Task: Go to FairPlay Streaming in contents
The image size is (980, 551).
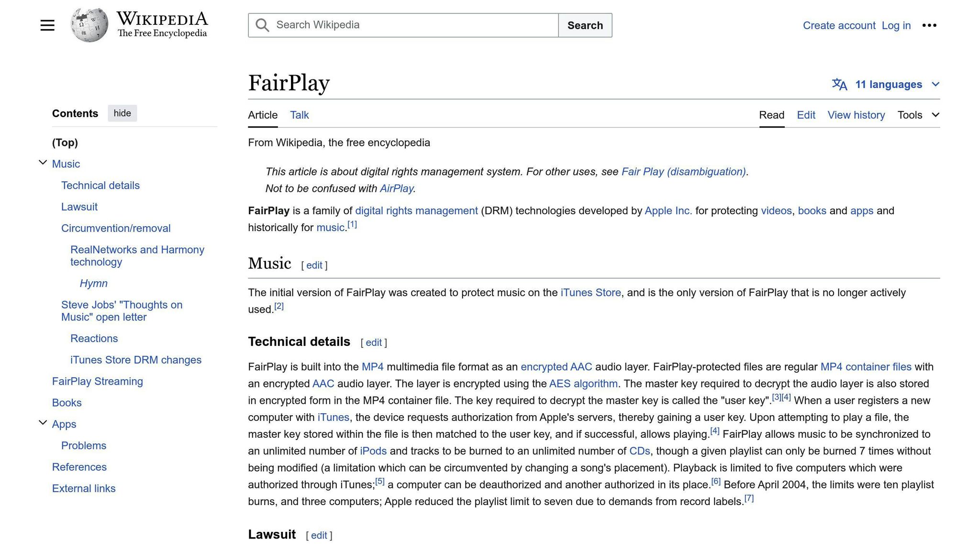Action: (98, 382)
